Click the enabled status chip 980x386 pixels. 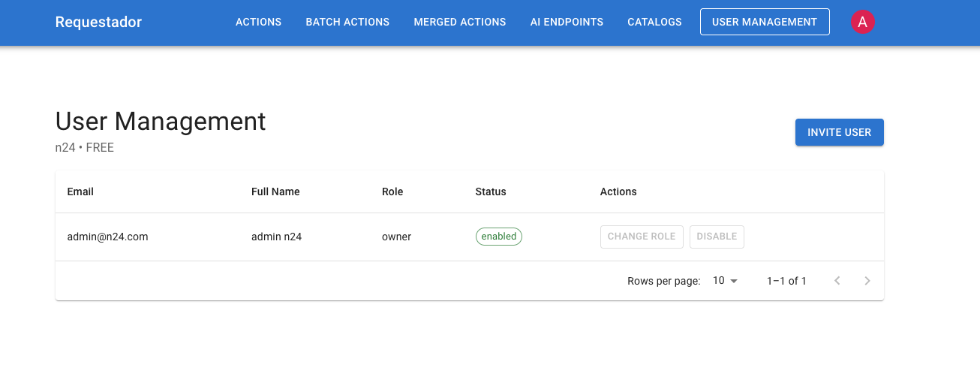pyautogui.click(x=498, y=237)
